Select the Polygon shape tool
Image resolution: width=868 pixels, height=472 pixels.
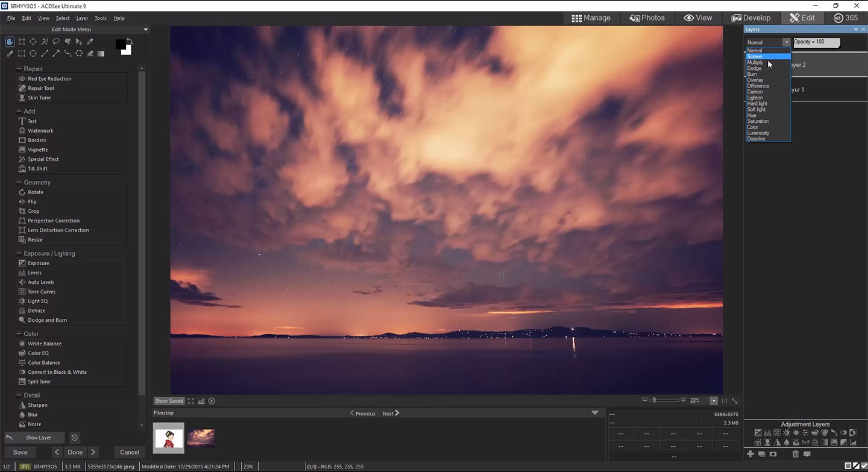click(x=79, y=54)
